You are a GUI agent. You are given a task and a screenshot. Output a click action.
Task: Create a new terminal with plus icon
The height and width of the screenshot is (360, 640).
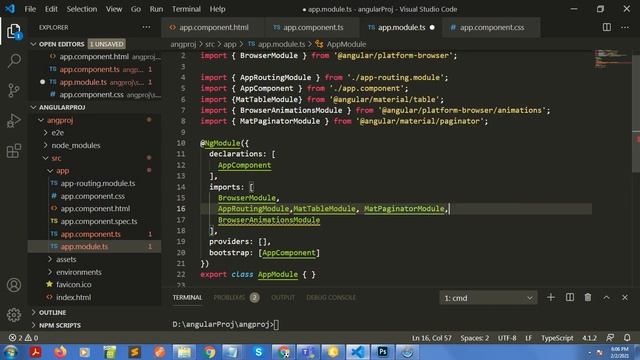coord(551,298)
